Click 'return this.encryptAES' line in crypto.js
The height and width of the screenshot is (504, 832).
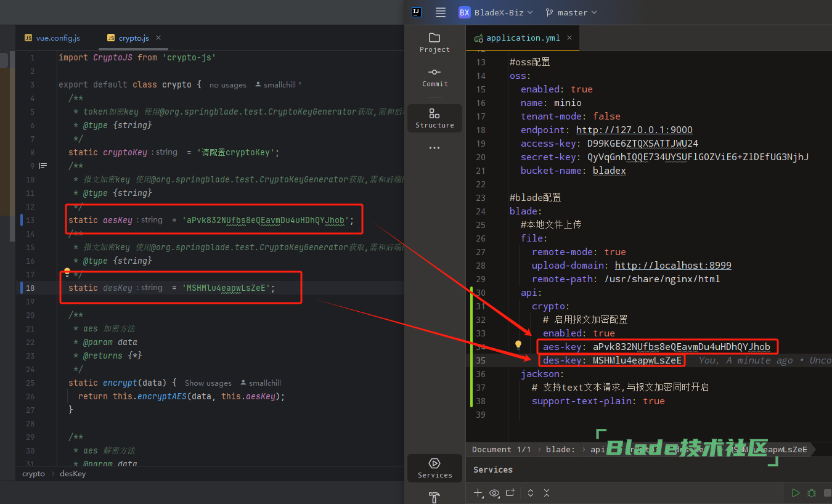182,396
